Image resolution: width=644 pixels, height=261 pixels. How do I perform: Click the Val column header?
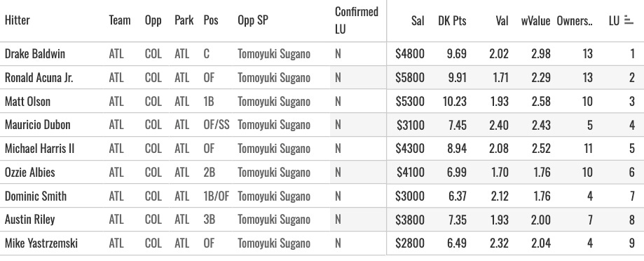point(502,20)
